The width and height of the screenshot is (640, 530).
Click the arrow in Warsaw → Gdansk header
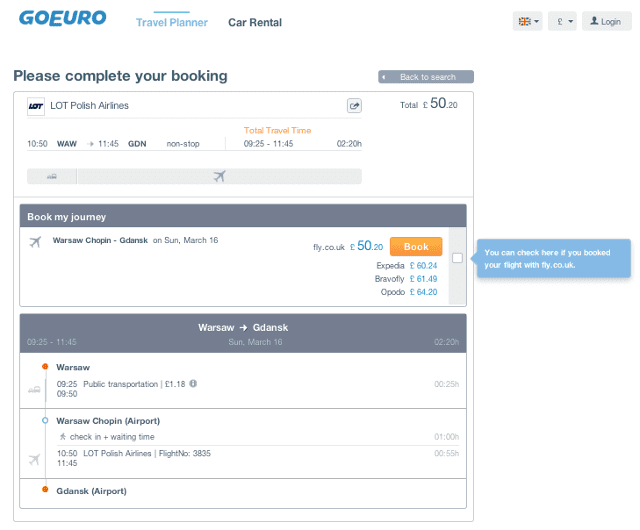tap(243, 327)
